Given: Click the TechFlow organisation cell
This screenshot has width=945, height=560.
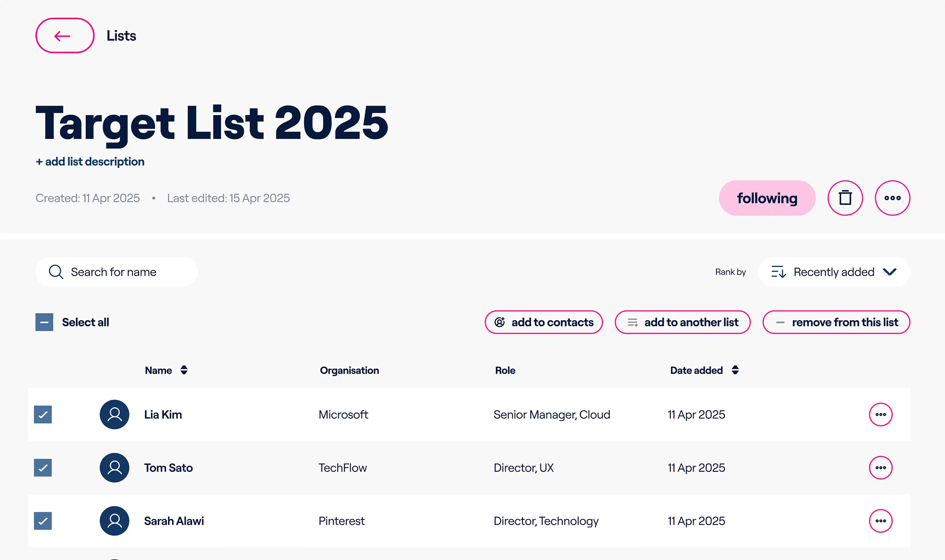Looking at the screenshot, I should (x=343, y=468).
